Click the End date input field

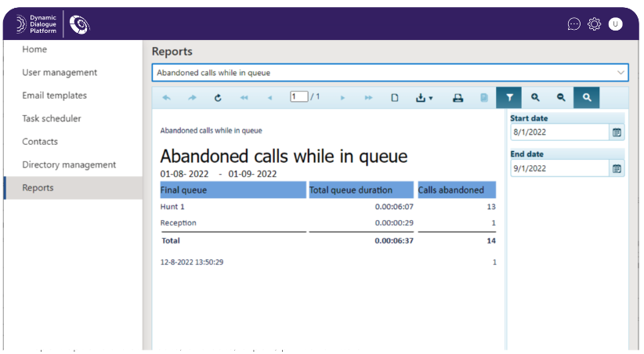559,168
